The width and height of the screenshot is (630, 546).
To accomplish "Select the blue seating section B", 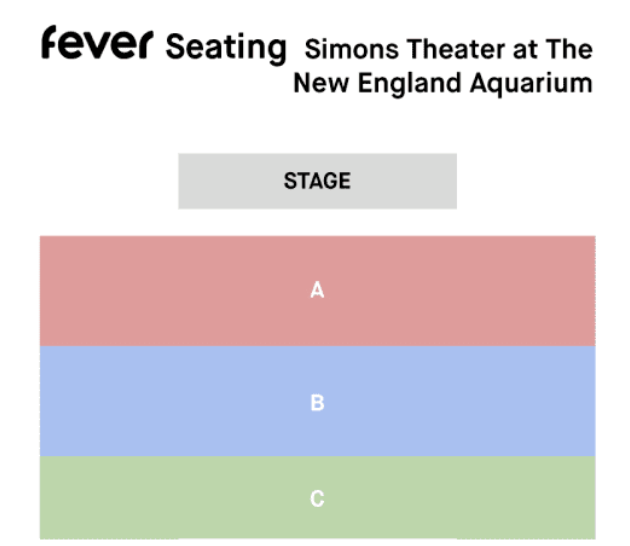I will pos(317,401).
